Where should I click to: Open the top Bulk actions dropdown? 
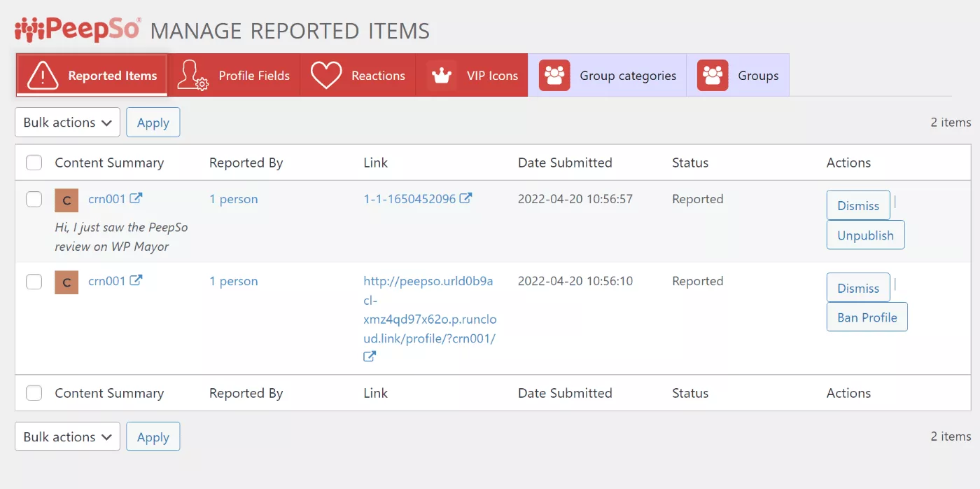click(x=67, y=123)
